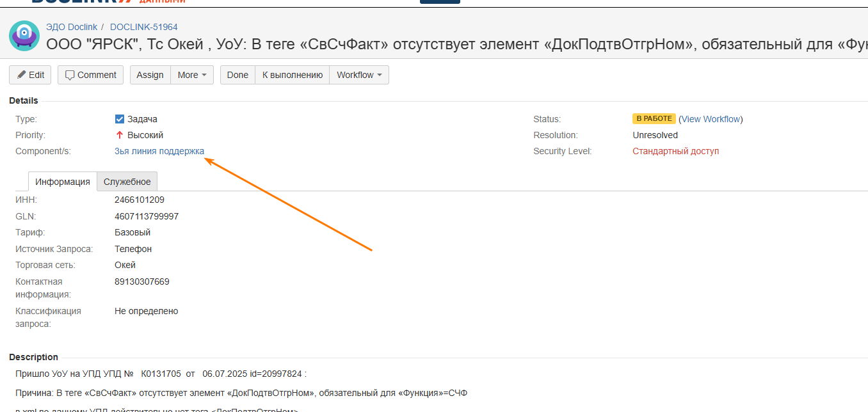868x412 pixels.
Task: Click the red high priority arrow icon
Action: click(119, 135)
